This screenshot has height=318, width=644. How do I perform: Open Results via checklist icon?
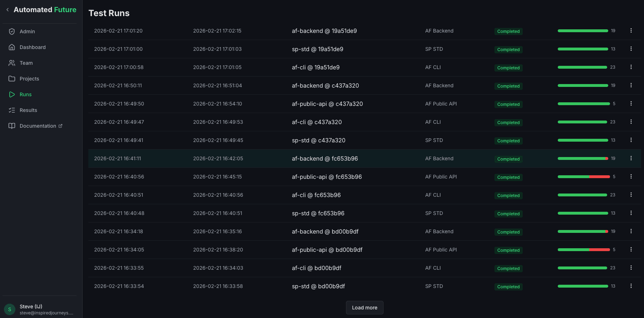pyautogui.click(x=12, y=110)
